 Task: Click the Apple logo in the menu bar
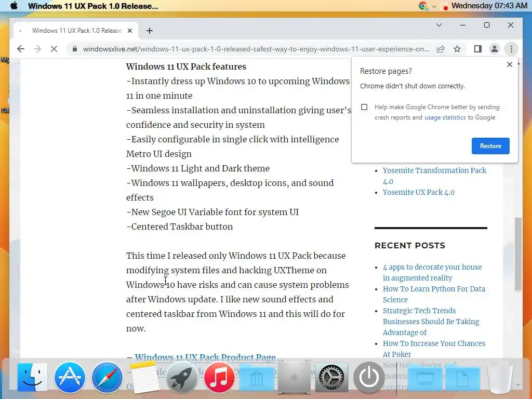(x=14, y=6)
